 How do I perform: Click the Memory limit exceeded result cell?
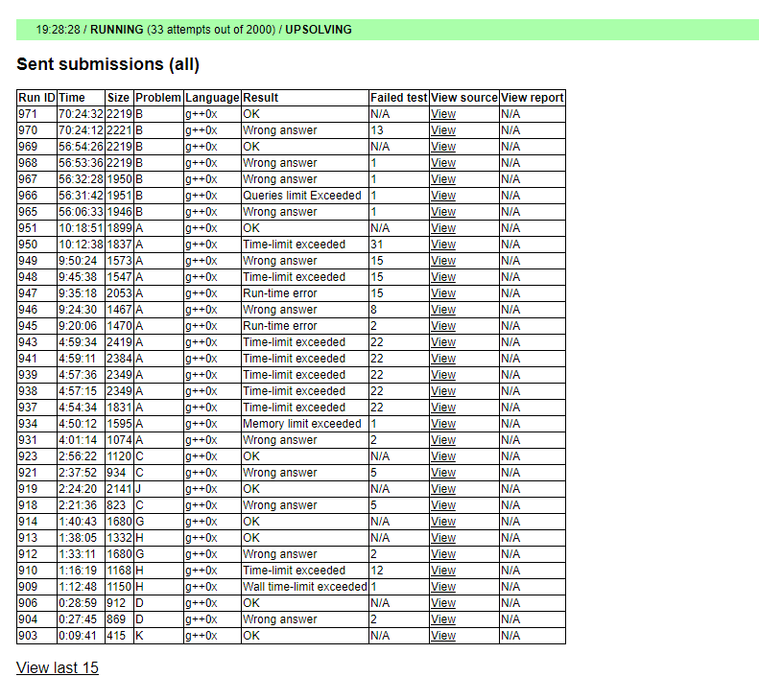click(x=302, y=424)
